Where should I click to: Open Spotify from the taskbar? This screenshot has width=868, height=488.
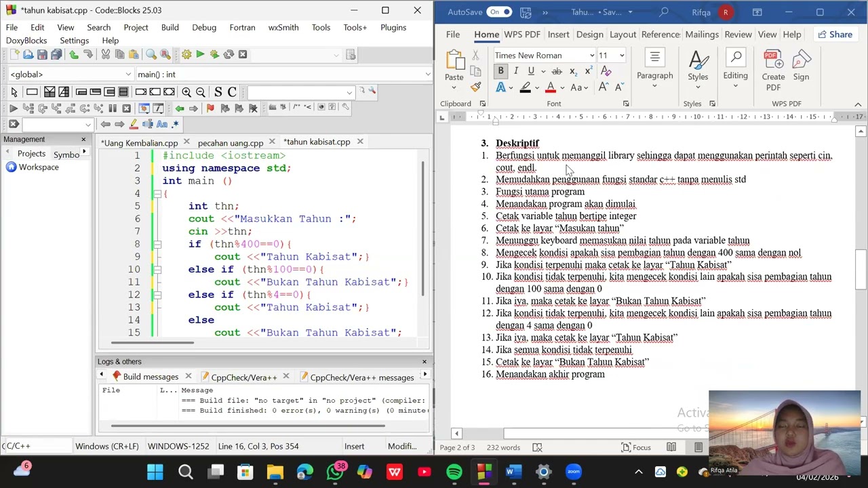tap(454, 472)
